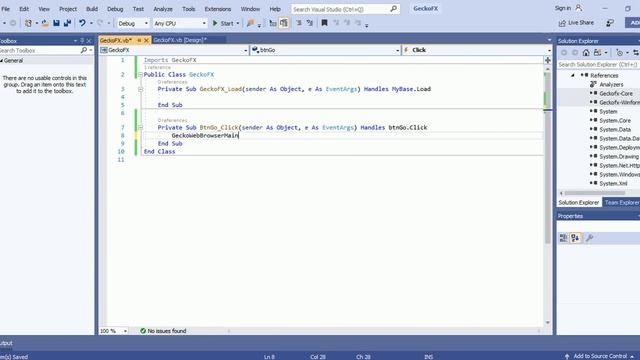The height and width of the screenshot is (360, 640).
Task: Click the No issues found indicator
Action: (x=163, y=331)
